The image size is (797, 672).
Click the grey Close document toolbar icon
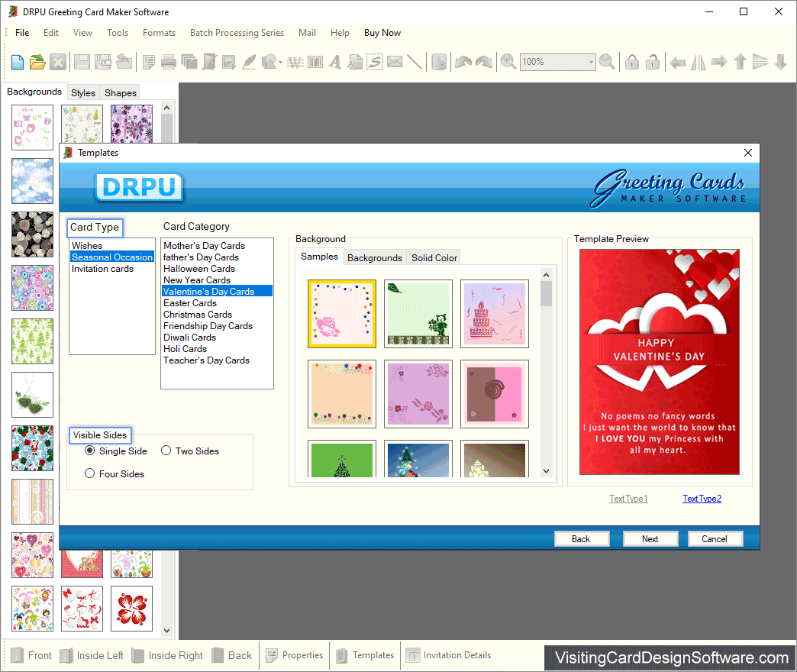[58, 62]
